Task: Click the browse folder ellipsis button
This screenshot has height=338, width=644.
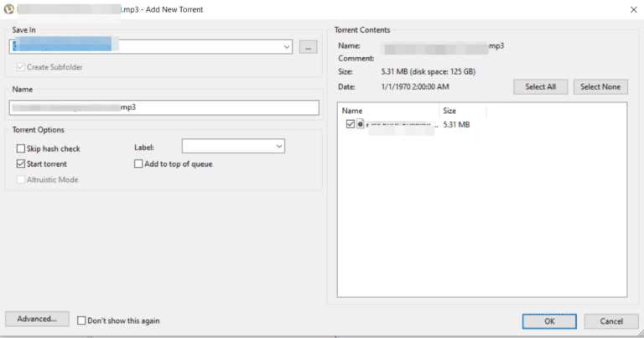Action: coord(308,47)
